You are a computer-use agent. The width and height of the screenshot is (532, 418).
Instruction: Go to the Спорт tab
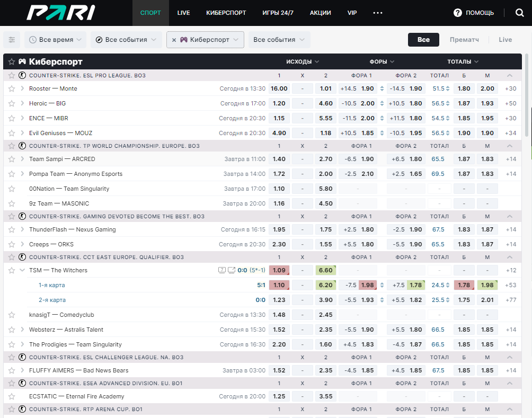click(150, 13)
